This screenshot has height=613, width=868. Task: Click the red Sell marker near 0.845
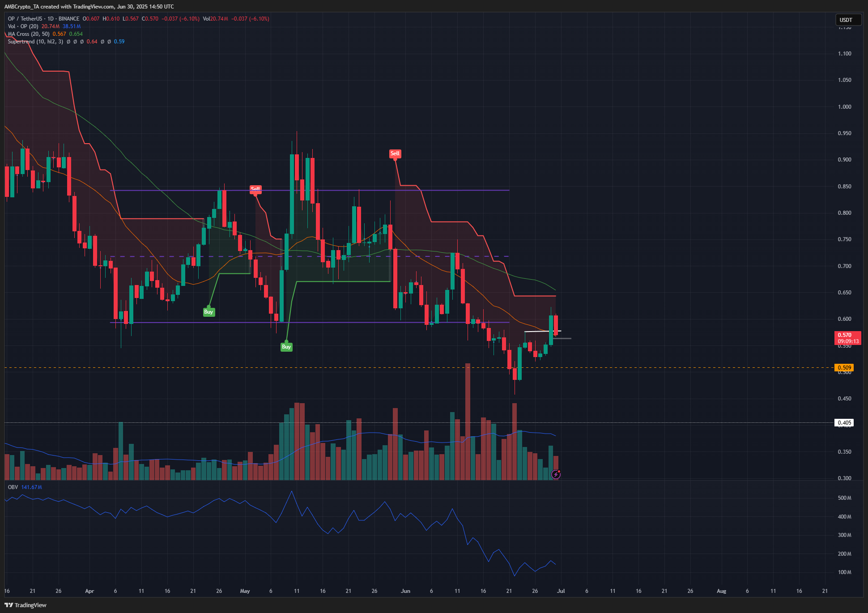(x=255, y=189)
